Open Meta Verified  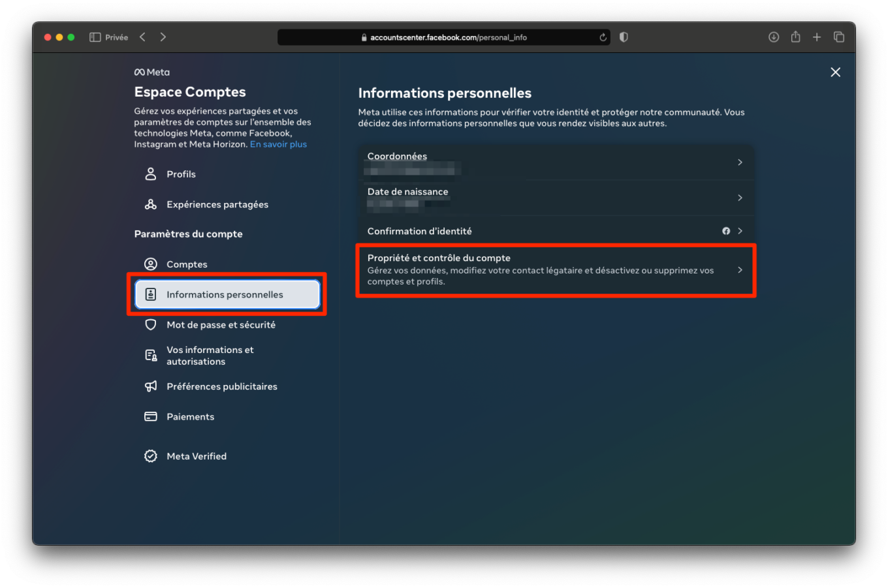227,456
